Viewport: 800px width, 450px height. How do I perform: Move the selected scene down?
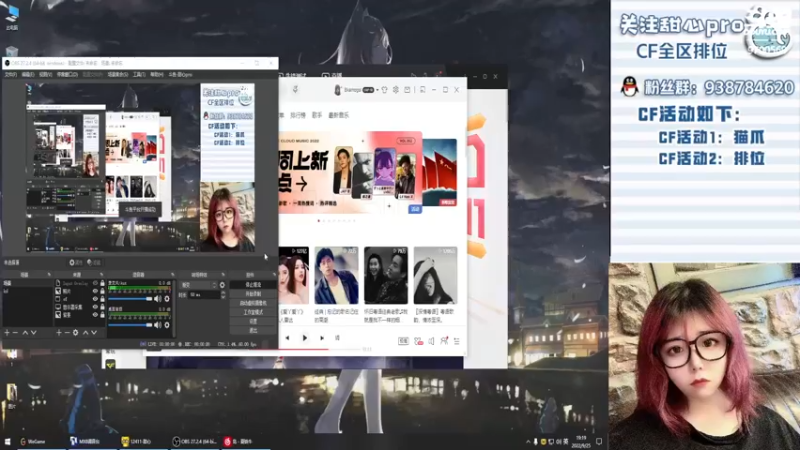point(33,333)
